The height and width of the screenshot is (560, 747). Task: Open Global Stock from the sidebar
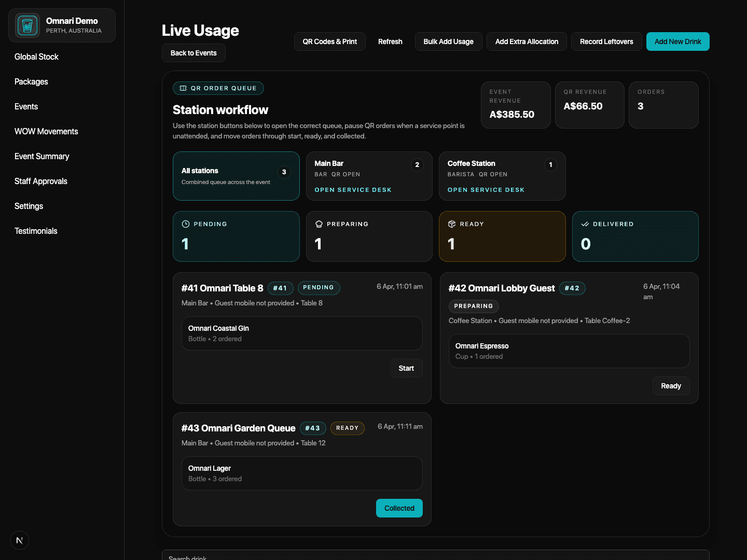pos(36,57)
